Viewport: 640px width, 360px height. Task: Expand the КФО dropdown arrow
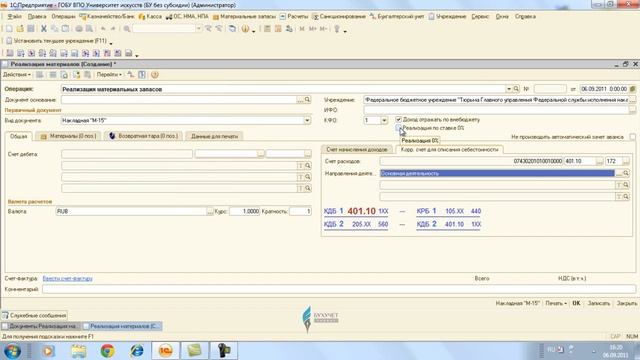tap(384, 120)
